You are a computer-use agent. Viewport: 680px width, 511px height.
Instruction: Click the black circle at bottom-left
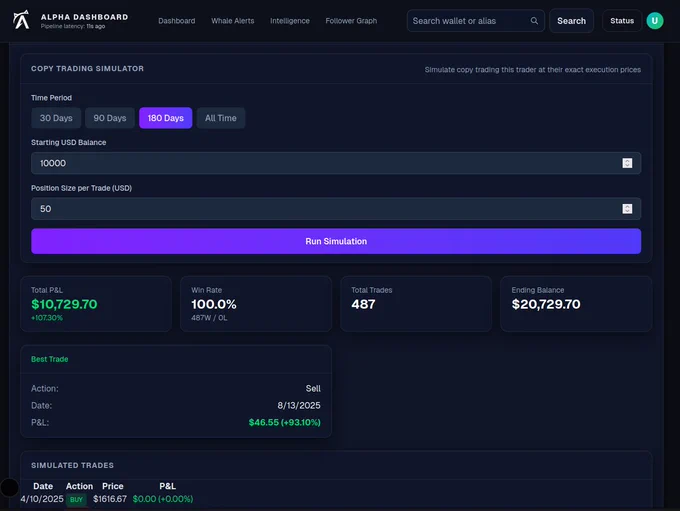point(10,488)
